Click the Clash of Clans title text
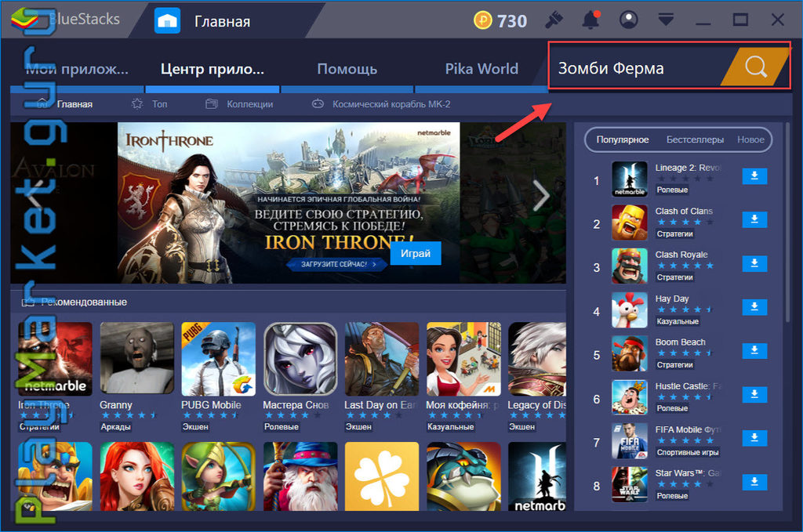Image resolution: width=803 pixels, height=532 pixels. pos(684,211)
